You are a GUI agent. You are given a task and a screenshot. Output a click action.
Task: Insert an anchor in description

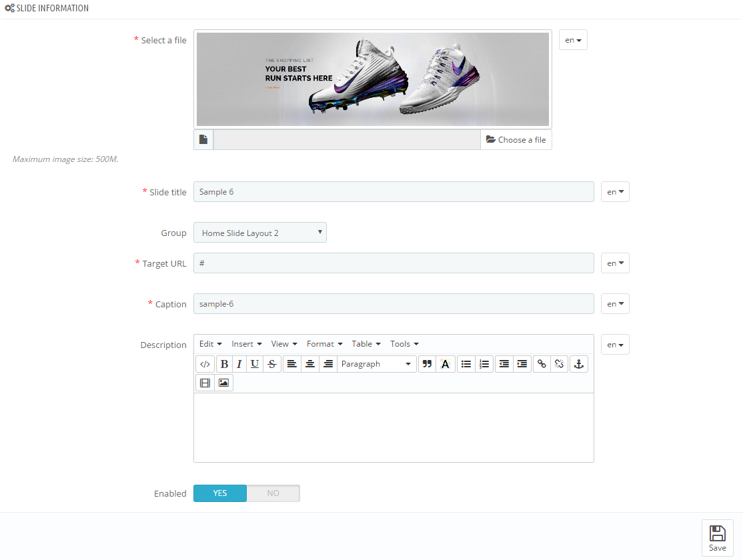tap(578, 364)
